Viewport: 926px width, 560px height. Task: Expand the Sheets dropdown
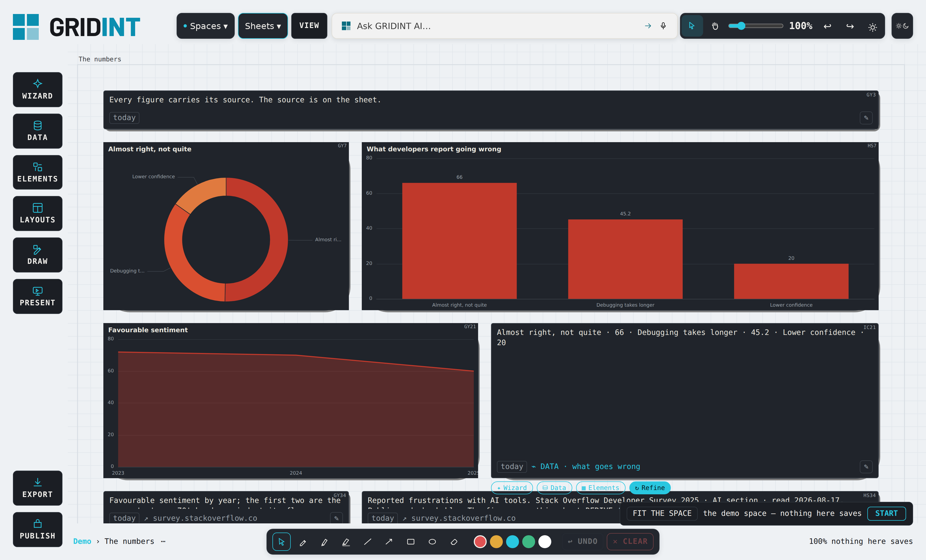[263, 26]
